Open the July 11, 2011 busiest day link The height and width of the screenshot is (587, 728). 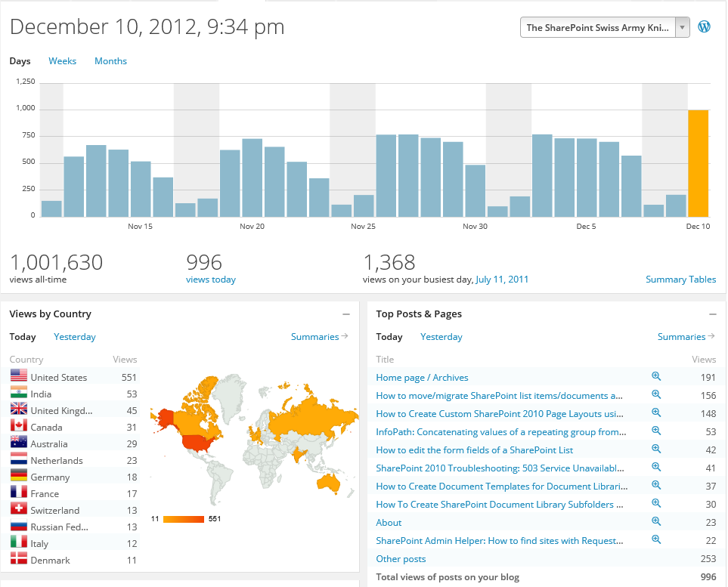click(502, 280)
